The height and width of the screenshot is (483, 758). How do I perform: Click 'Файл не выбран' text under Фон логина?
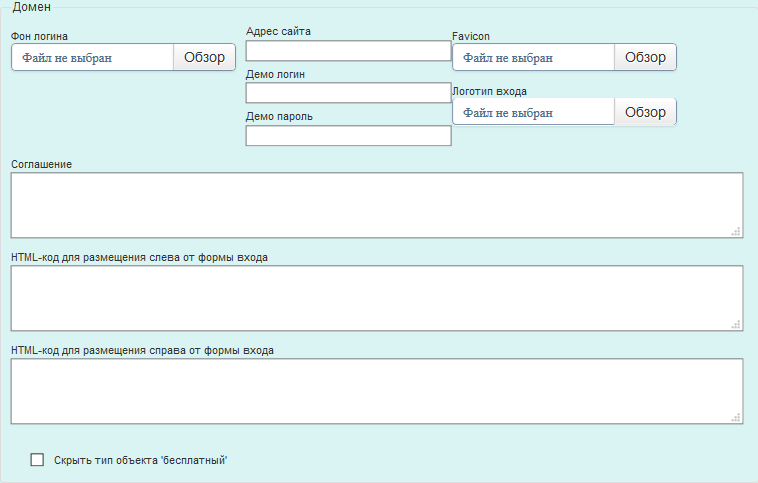(67, 58)
